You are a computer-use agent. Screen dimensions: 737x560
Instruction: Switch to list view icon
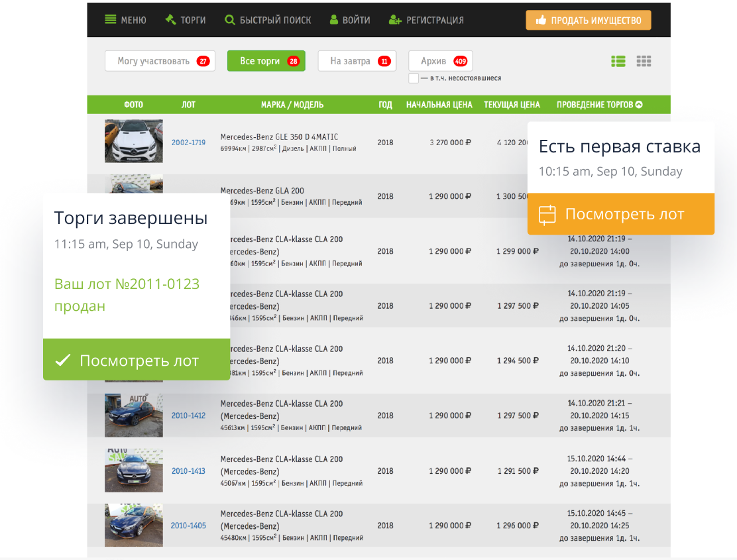(x=618, y=61)
